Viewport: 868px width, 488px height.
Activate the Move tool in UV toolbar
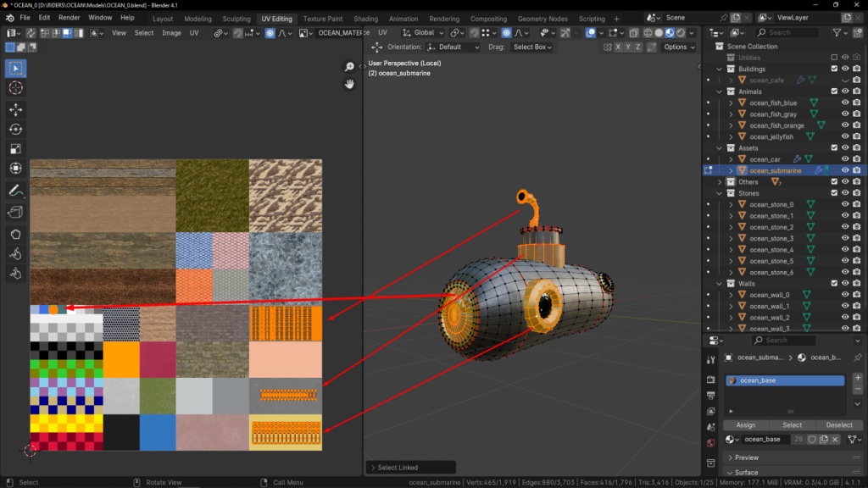[x=15, y=109]
